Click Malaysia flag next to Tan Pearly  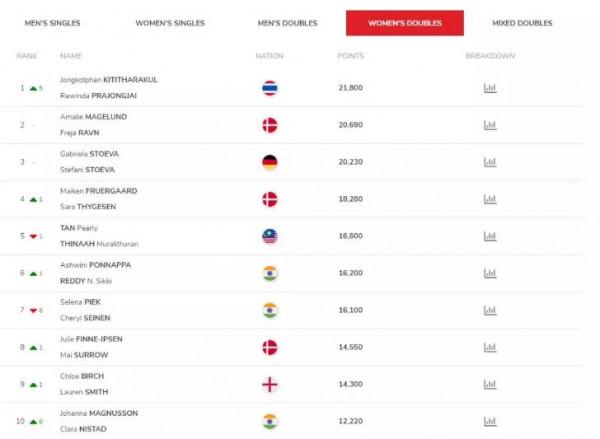click(x=269, y=236)
